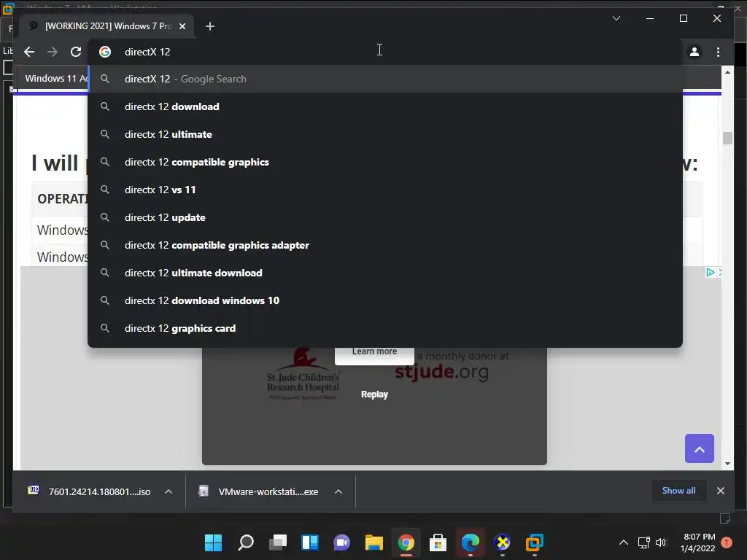Pick 'directx 12 compatible graphics' suggestion
Screen dimensions: 747x560
385,162
